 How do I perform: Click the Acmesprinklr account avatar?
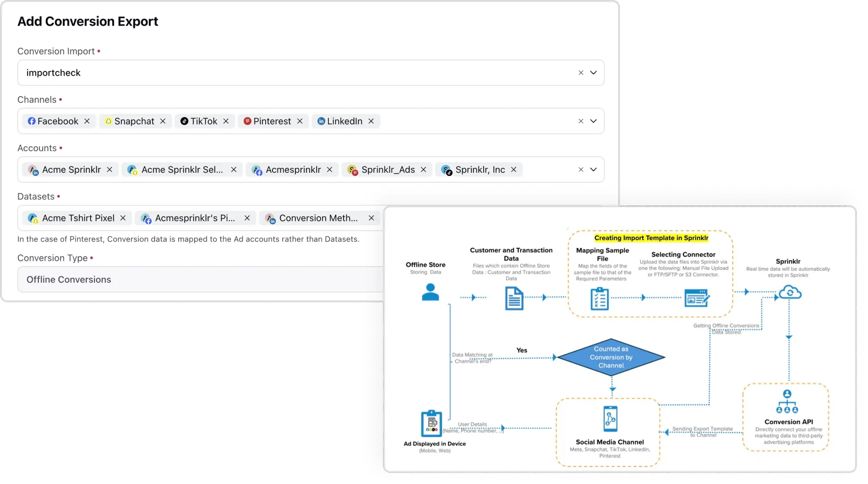[257, 170]
